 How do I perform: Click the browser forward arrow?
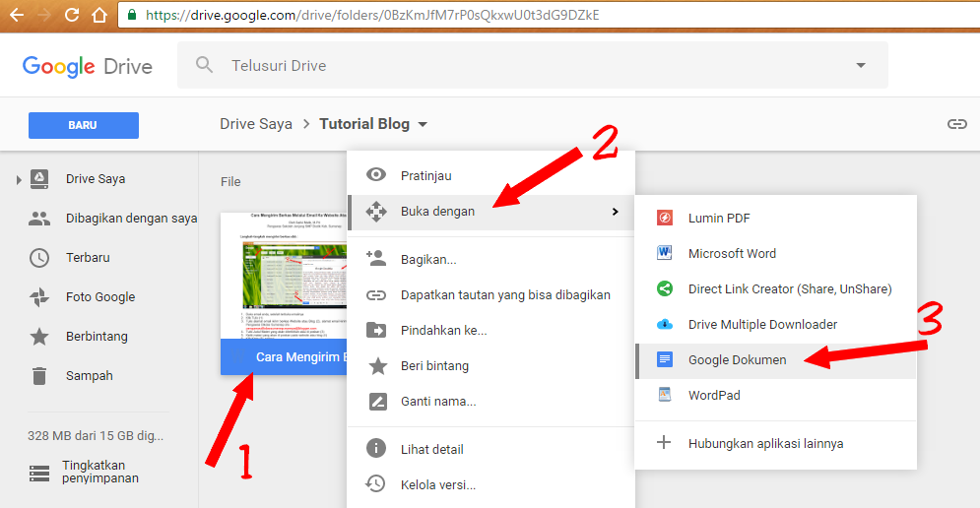[43, 15]
